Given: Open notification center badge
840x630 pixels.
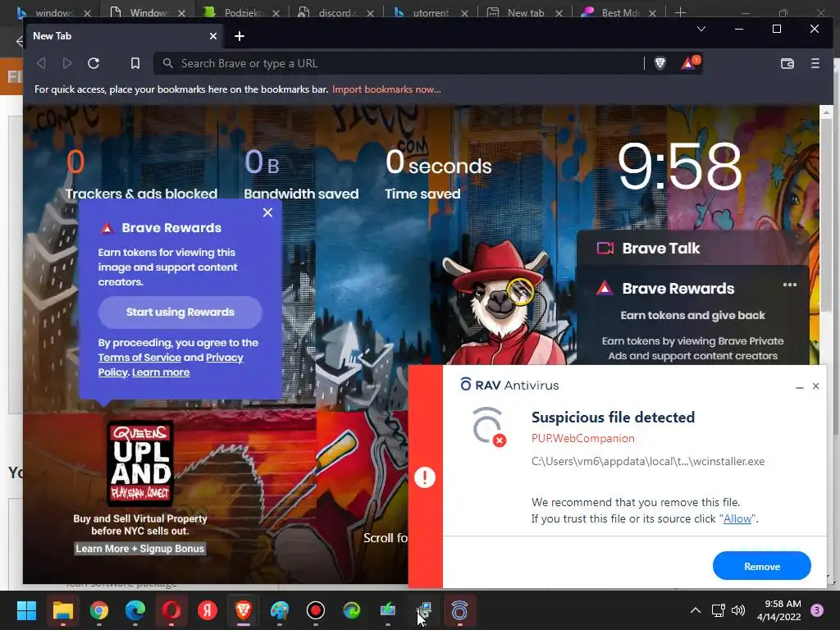Looking at the screenshot, I should 817,610.
